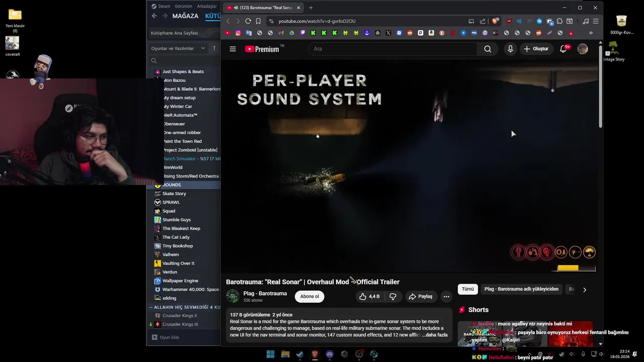Screen dimensions: 644x362
Task: Open the browser main menu icon
Action: [x=596, y=21]
